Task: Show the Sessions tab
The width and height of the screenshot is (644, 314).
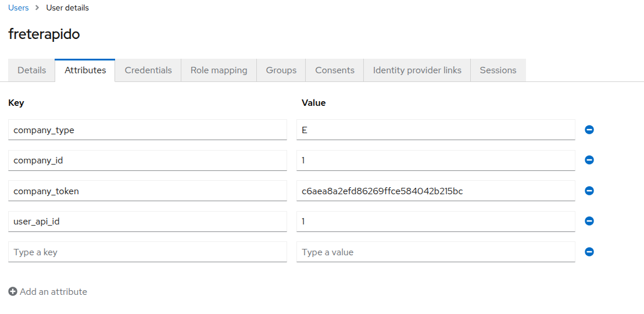Action: tap(498, 70)
